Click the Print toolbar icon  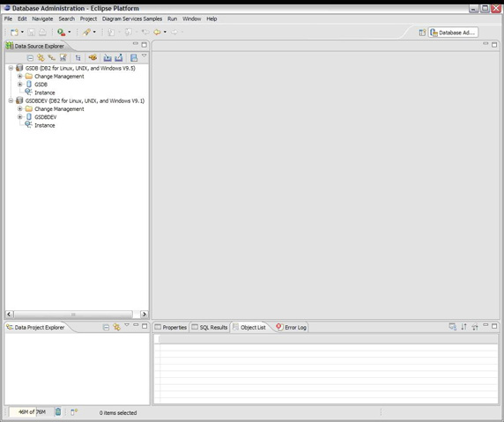pyautogui.click(x=42, y=32)
